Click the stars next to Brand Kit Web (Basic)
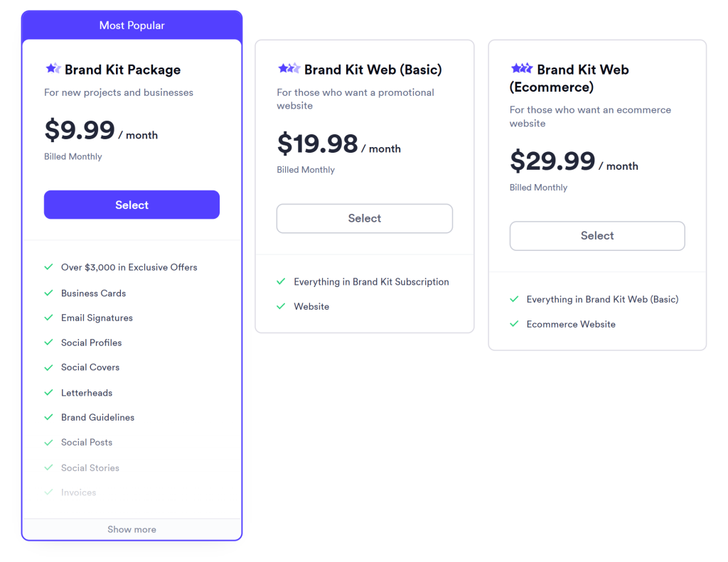This screenshot has height=562, width=728. coord(288,70)
